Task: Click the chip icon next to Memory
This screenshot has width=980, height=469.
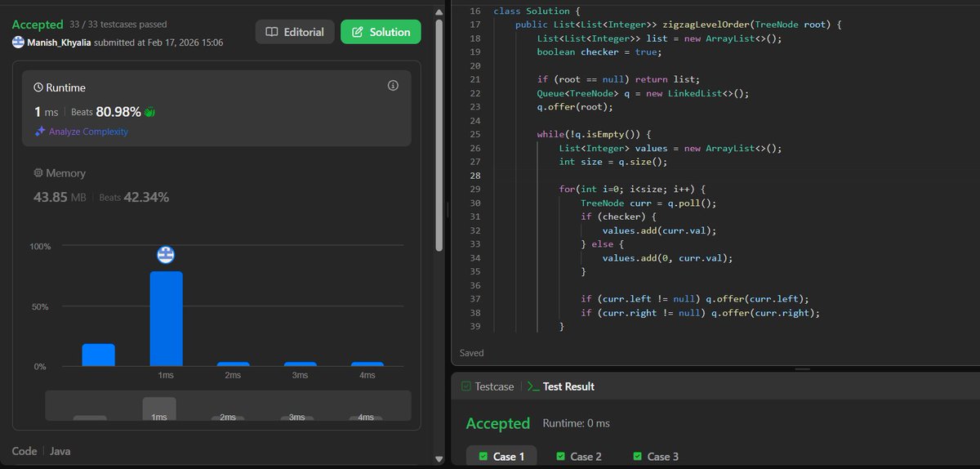Action: pos(38,173)
